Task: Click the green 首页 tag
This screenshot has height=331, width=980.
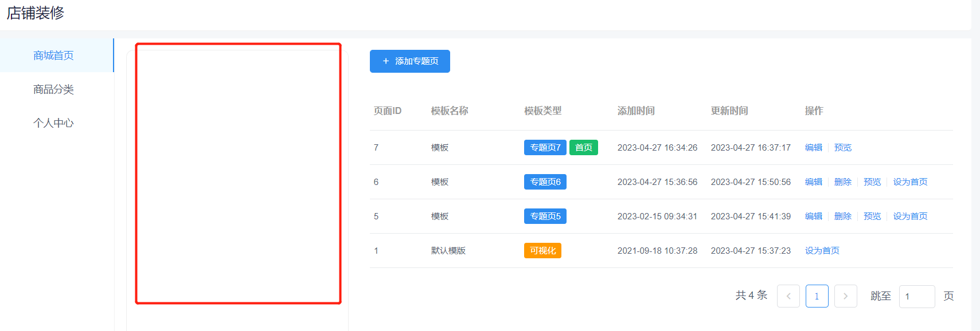Action: (x=584, y=148)
